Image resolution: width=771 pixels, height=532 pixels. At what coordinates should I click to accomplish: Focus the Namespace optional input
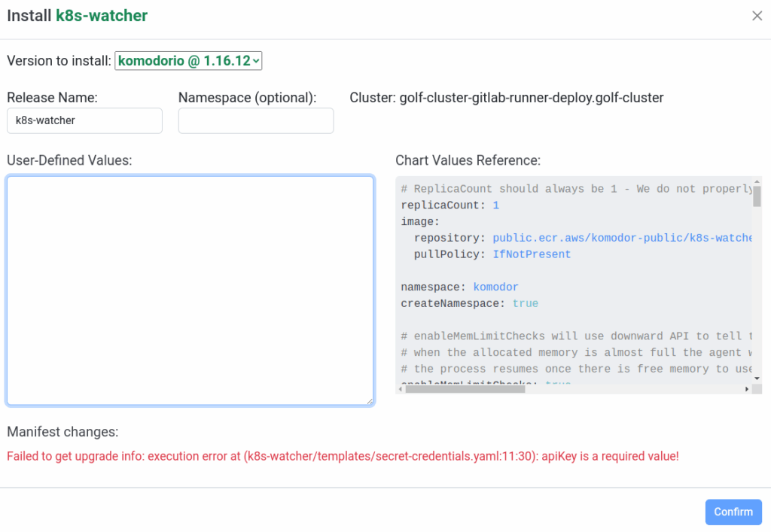256,120
